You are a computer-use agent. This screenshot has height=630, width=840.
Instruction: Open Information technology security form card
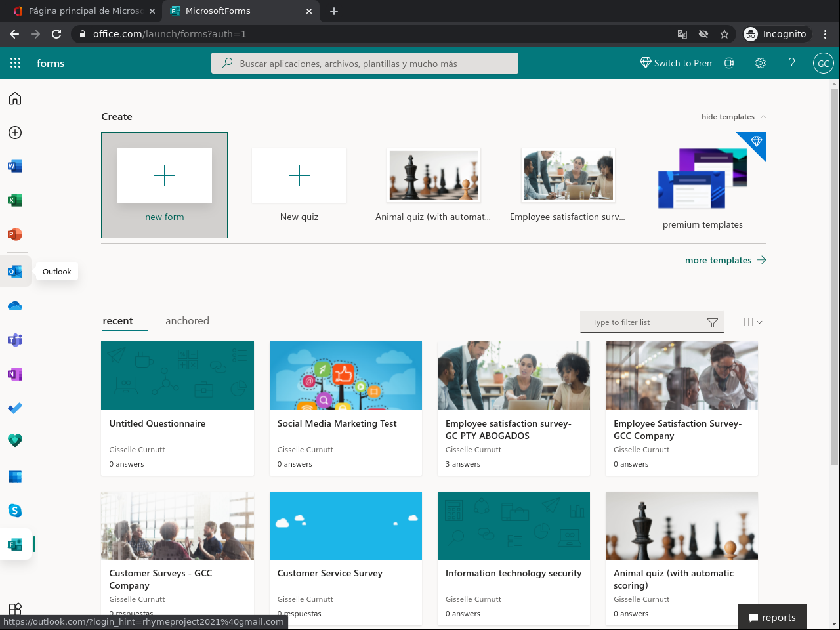[x=514, y=558]
